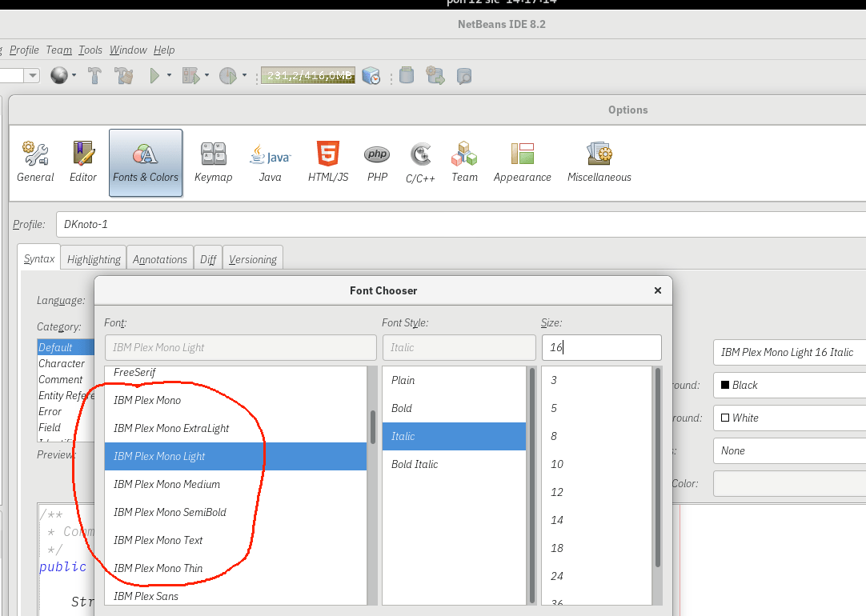Click the Clean and Build icon
Screen dimensions: 866x616
(x=123, y=76)
